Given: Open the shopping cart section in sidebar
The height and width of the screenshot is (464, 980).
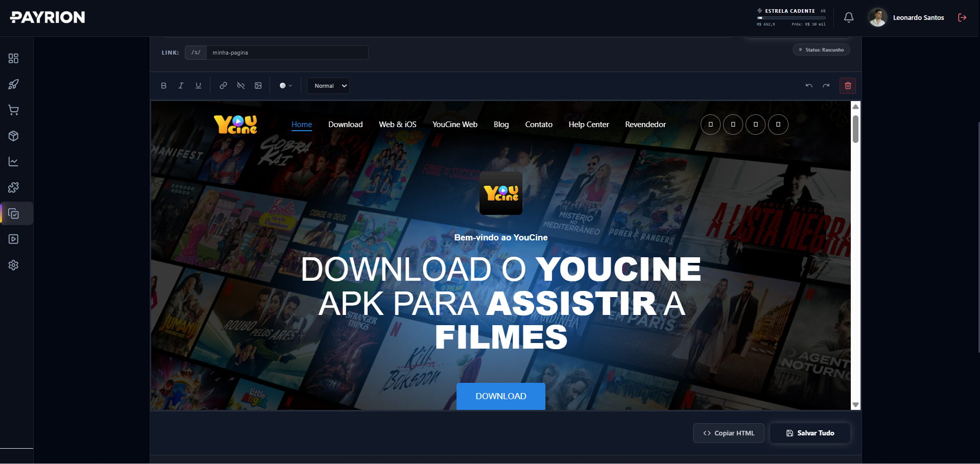Looking at the screenshot, I should click(x=13, y=110).
